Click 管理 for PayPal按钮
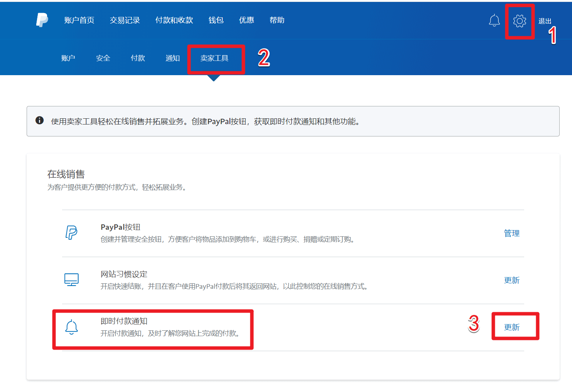Screen dimensions: 572x392 [x=512, y=233]
